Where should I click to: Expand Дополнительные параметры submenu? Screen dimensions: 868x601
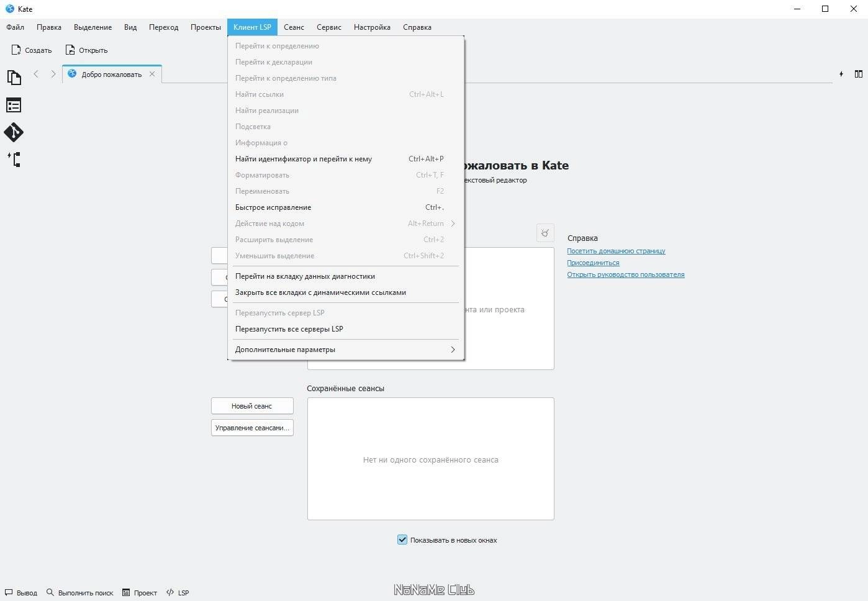click(346, 350)
